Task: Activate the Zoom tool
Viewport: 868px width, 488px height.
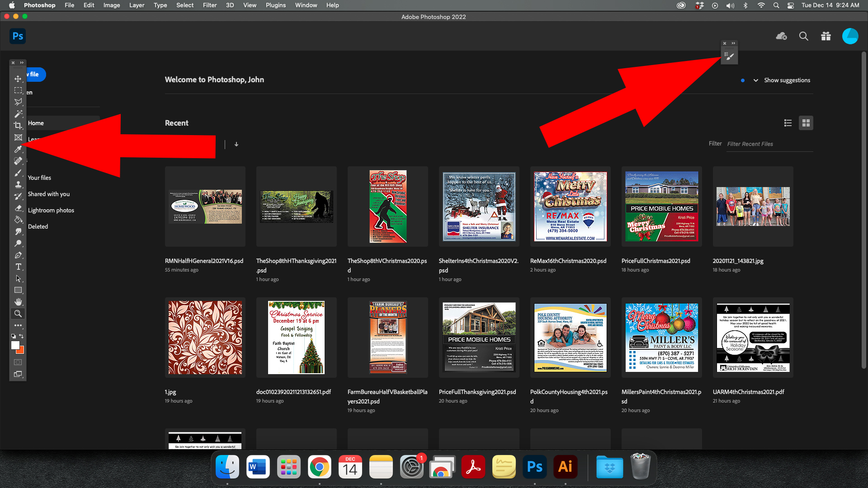Action: click(18, 314)
